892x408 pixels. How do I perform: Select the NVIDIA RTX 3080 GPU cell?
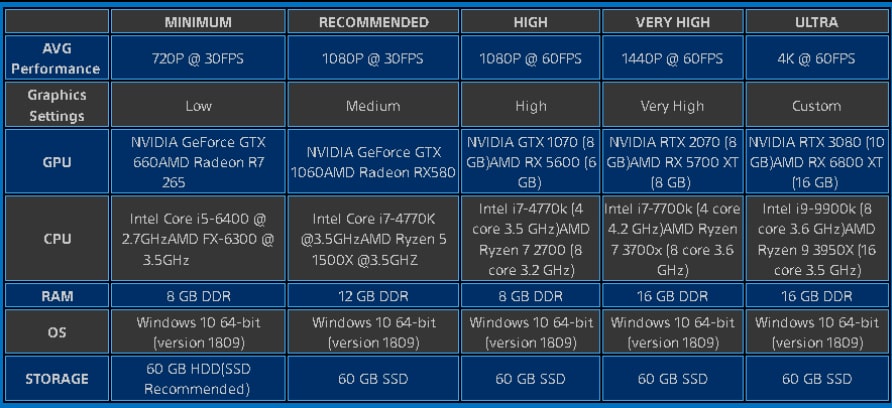(x=816, y=162)
